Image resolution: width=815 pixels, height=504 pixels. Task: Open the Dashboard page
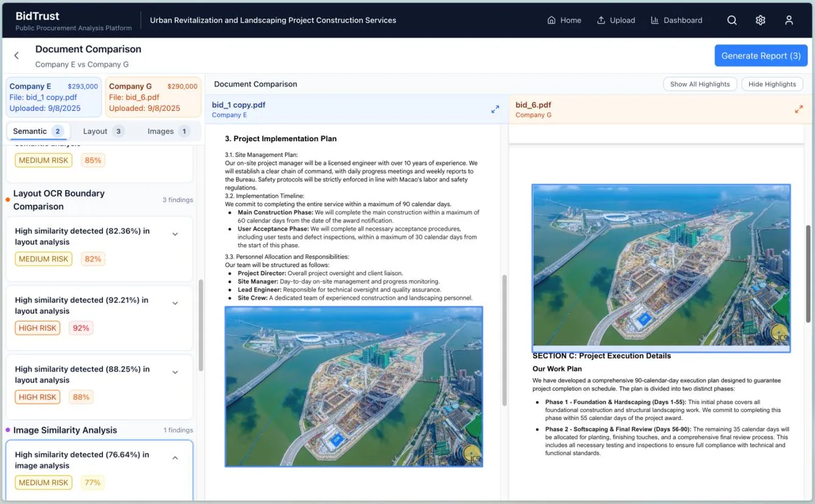pos(676,20)
